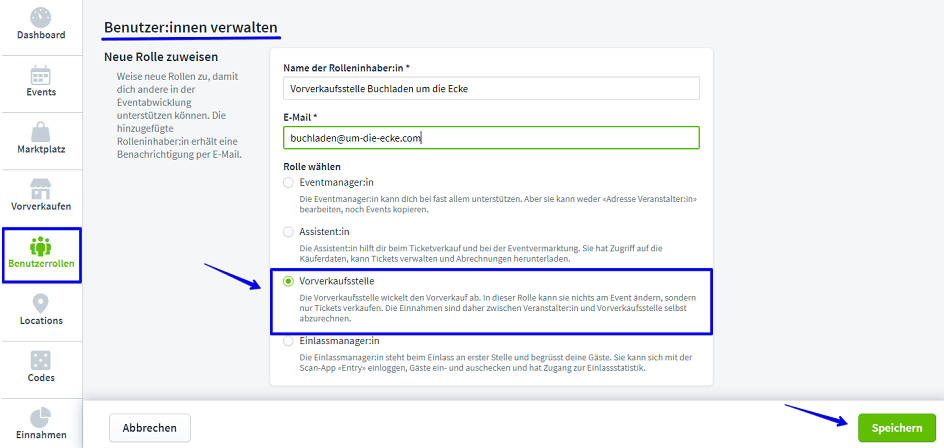Select the Eventmanager:in radio button
Viewport: 944px width, 448px height.
pyautogui.click(x=289, y=183)
